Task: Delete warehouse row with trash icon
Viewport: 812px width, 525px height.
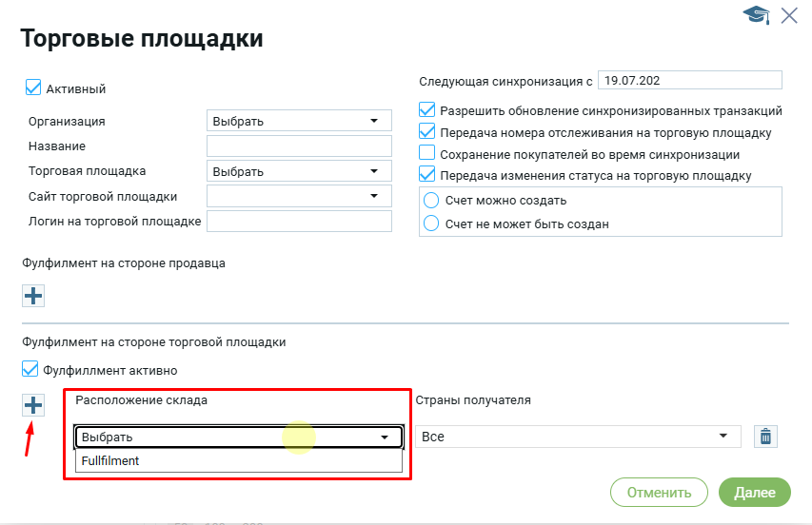Action: click(x=765, y=437)
